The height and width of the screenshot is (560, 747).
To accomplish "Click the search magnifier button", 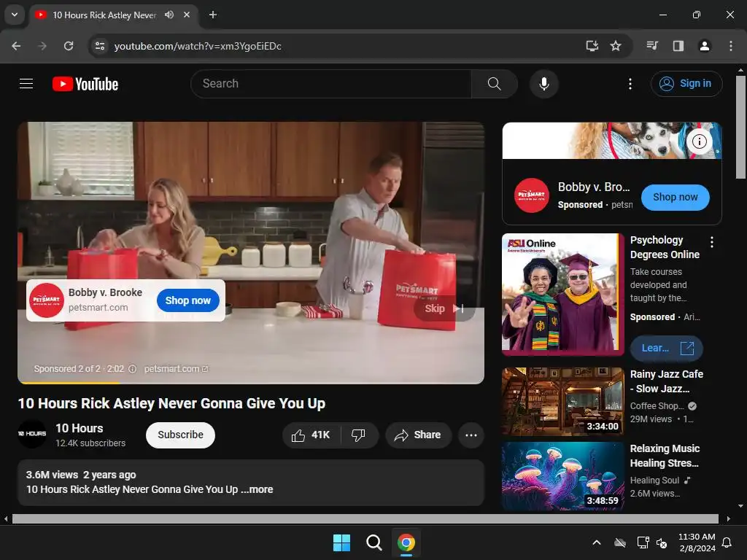I will pos(494,84).
